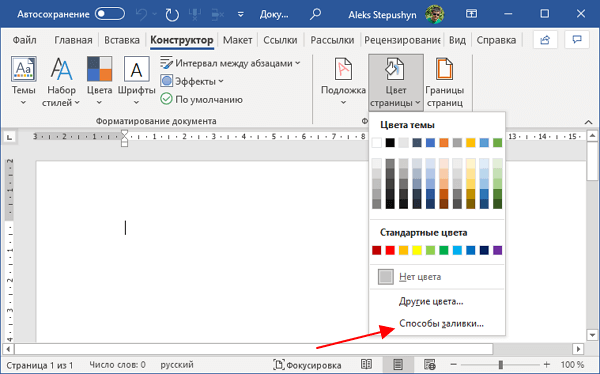Screen dimensions: 600x374
Task: Click the русский language indicator
Action: coord(177,365)
